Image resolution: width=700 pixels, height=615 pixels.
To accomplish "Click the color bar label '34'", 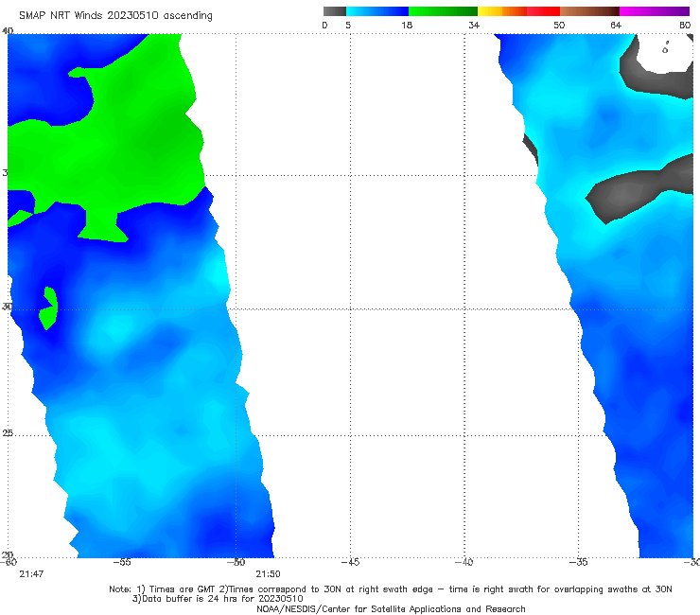I will click(474, 25).
